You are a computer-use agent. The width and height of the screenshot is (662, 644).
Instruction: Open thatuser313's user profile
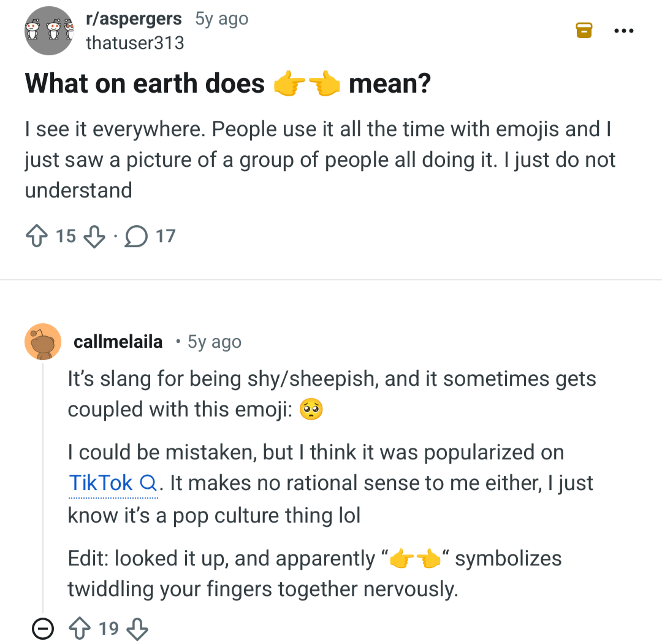click(x=134, y=43)
